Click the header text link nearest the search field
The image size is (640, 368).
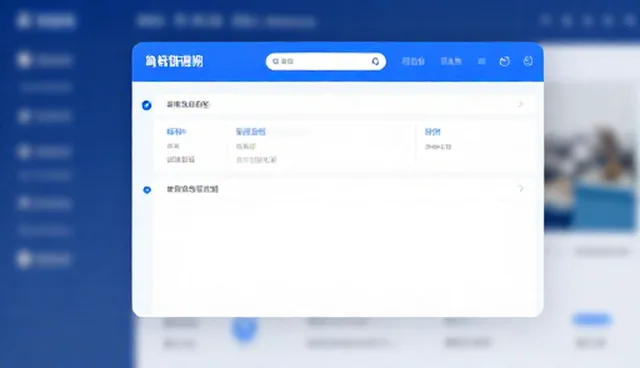tap(413, 61)
